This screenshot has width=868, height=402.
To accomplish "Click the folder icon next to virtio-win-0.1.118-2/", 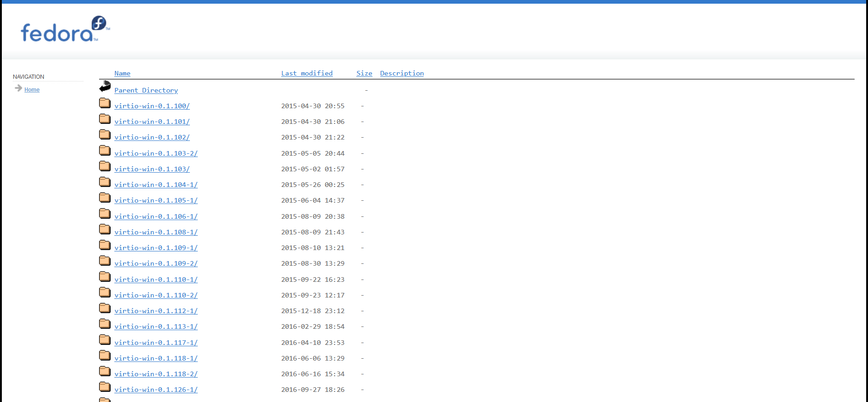I will (105, 371).
